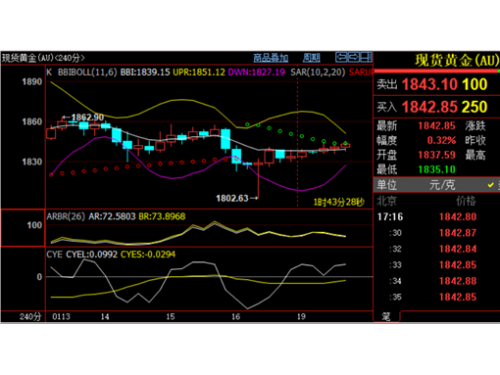This screenshot has width=500, height=375.
Task: Click the 现货黄金(AU) quote panel heading
Action: (x=457, y=60)
